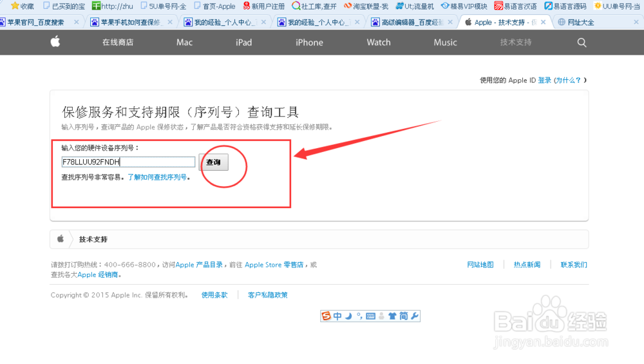Switch to 苹果官网_百度搜索 tab
This screenshot has height=364, width=644.
point(35,22)
